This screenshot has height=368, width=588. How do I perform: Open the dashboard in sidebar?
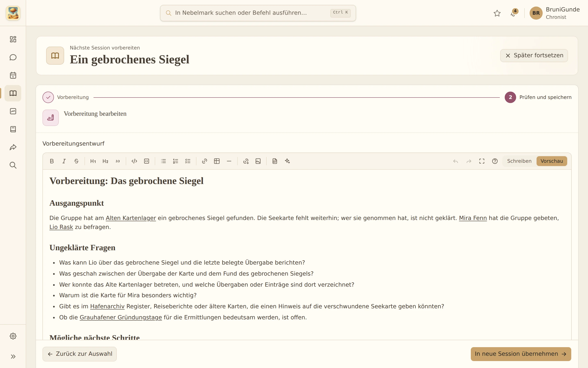[x=13, y=39]
